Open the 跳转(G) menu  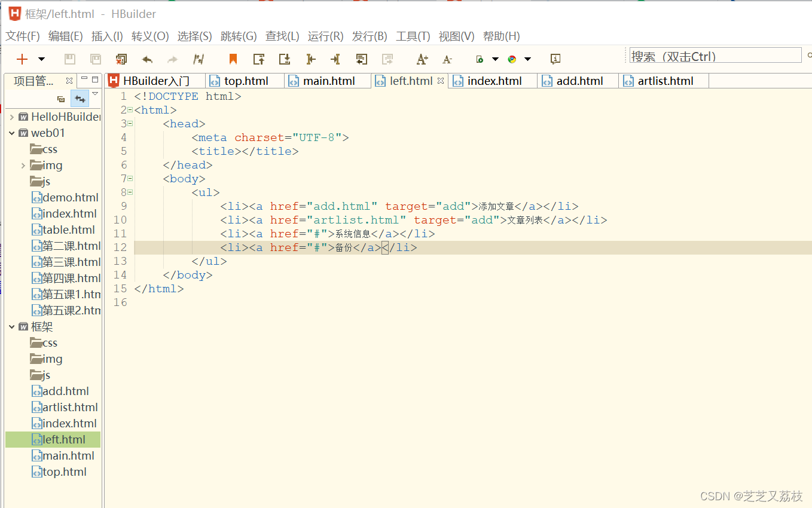239,36
